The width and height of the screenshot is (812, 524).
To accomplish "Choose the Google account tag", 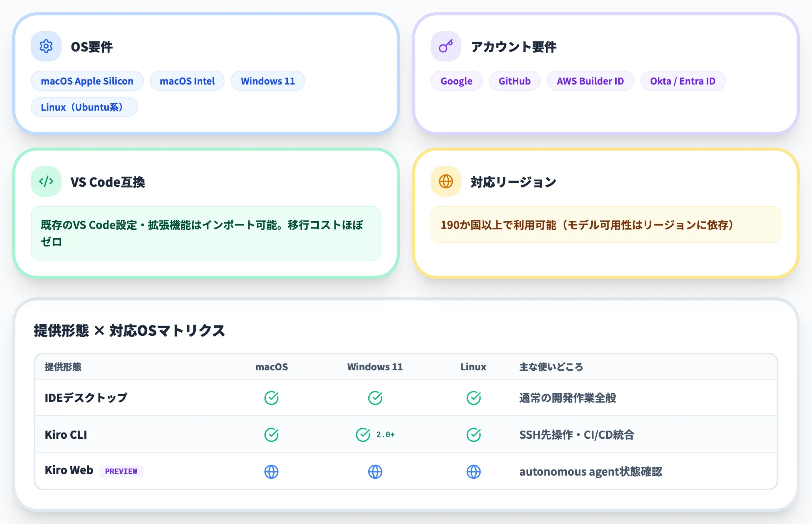I will point(457,81).
